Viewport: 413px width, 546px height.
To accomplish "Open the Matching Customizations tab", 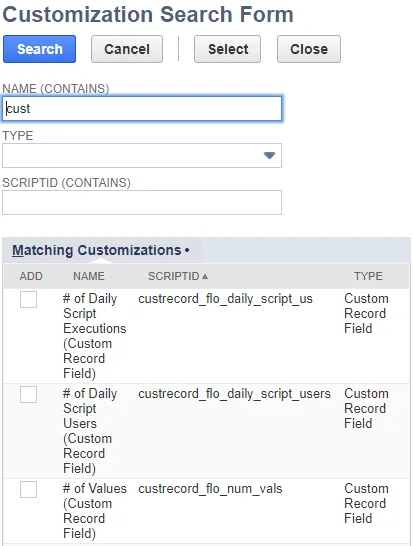I will pos(100,250).
